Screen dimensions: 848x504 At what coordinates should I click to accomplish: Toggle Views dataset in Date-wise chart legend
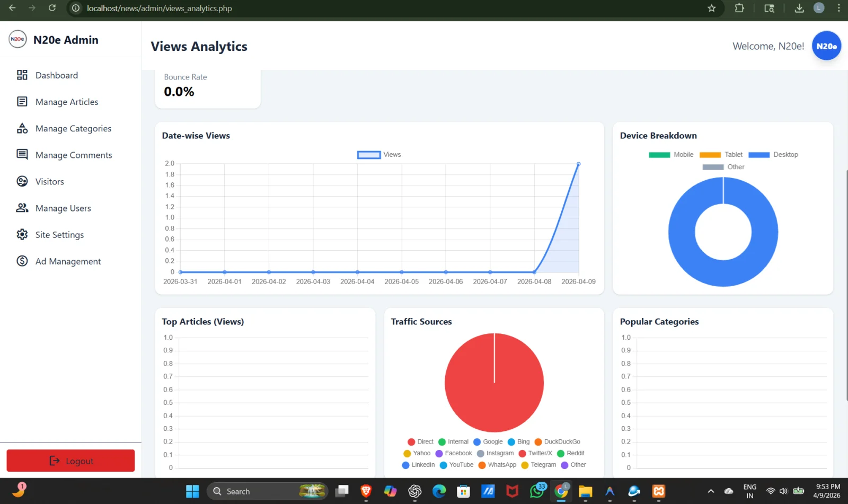(379, 155)
